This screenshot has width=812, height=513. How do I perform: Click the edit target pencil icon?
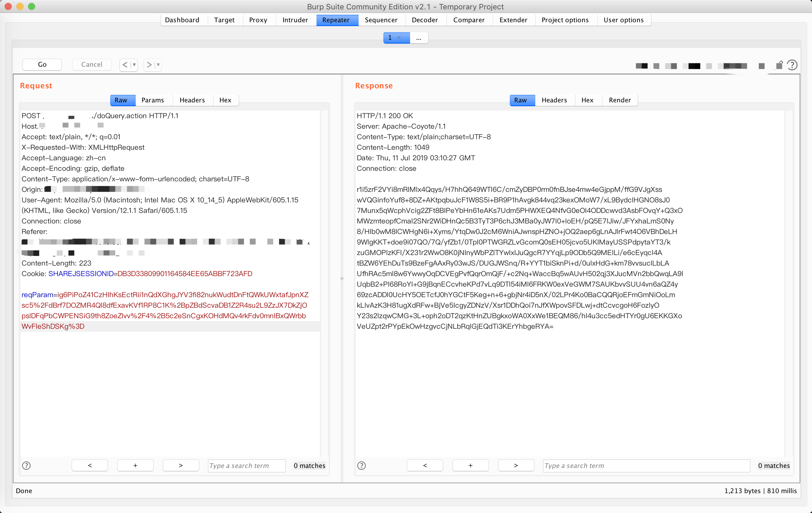click(x=779, y=65)
